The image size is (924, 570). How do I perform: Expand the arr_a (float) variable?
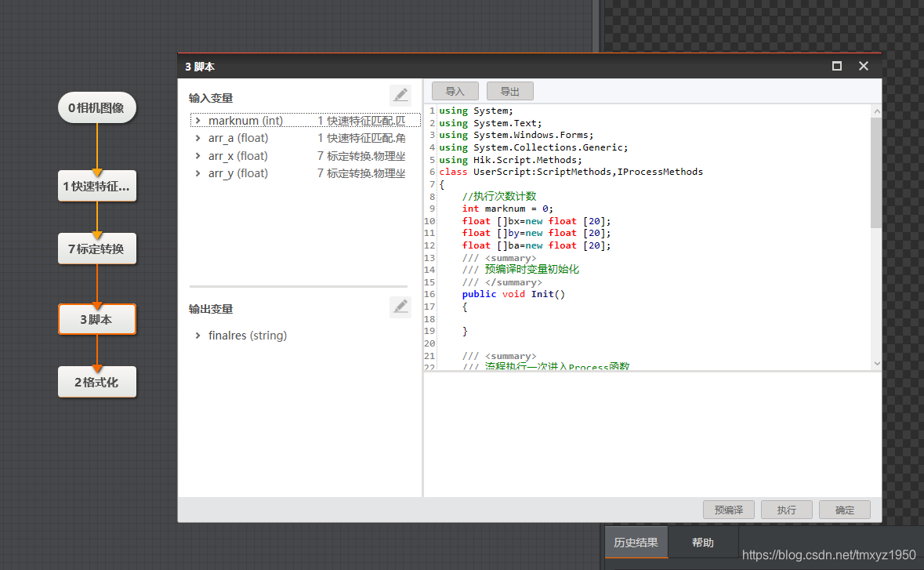pos(198,139)
